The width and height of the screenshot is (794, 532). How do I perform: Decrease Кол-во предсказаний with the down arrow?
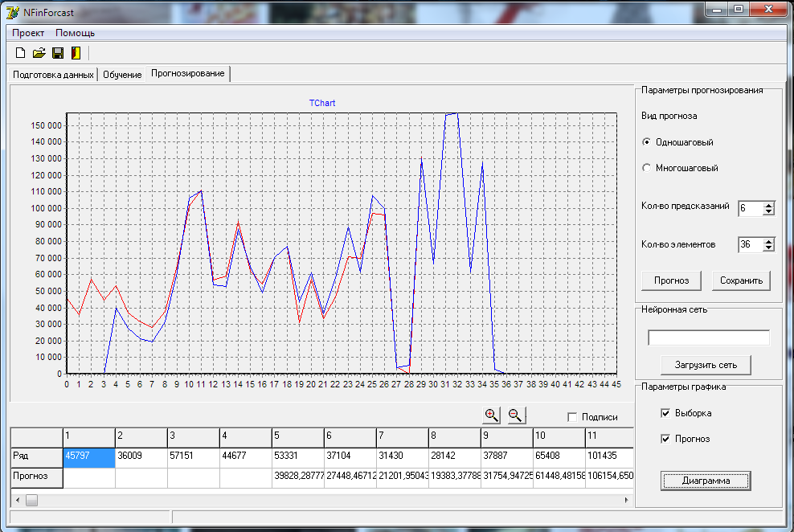[768, 211]
